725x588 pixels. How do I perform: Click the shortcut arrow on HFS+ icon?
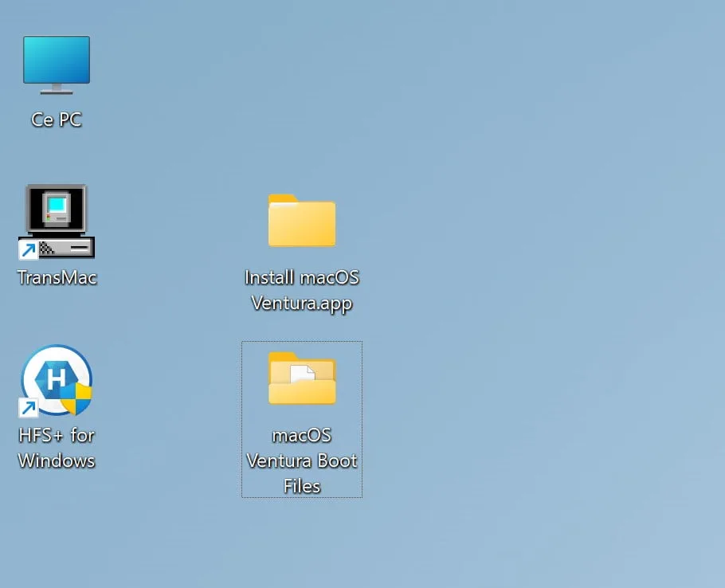[x=28, y=409]
